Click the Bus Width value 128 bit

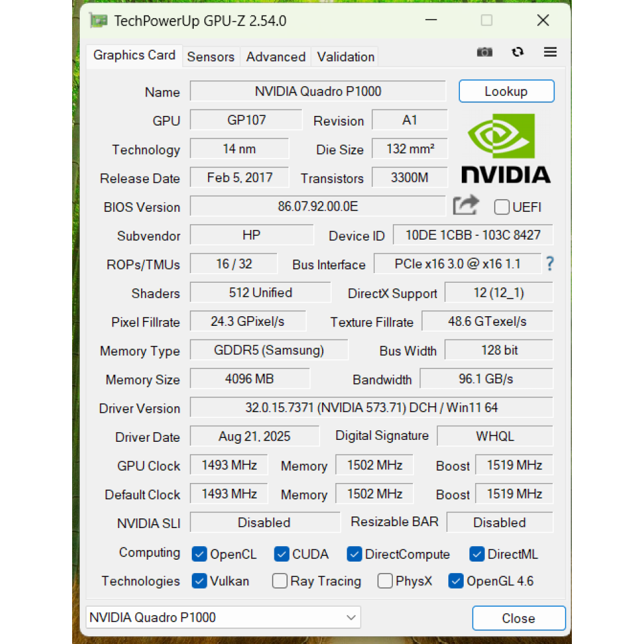[x=498, y=350]
